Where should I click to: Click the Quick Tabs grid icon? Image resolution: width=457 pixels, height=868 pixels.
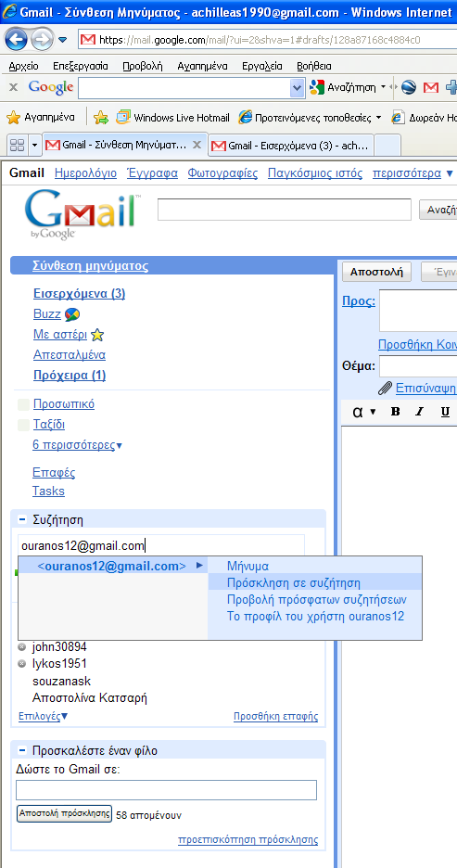[18, 146]
